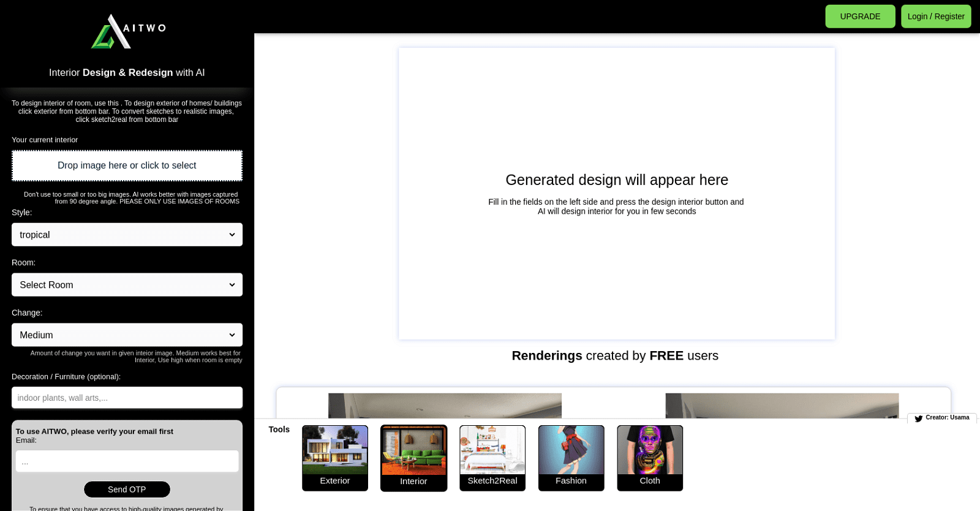Viewport: 980px width, 511px height.
Task: Open the Cloth design tool
Action: point(649,457)
